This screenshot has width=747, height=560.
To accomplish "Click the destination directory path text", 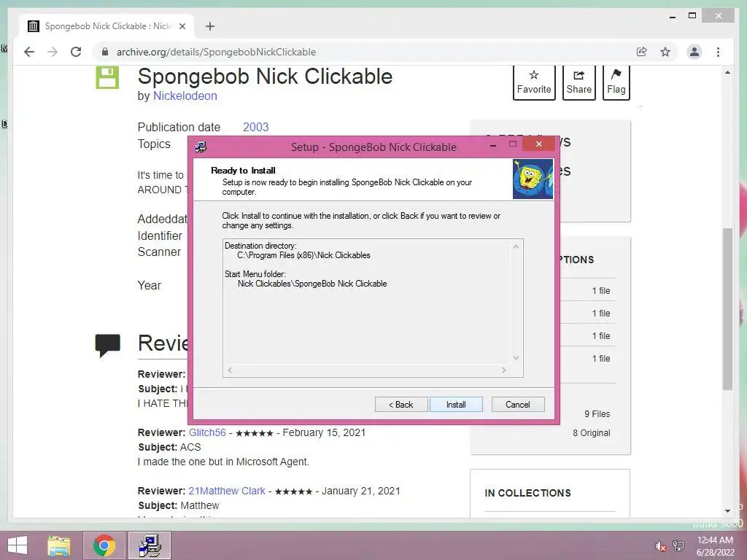I will 303,255.
